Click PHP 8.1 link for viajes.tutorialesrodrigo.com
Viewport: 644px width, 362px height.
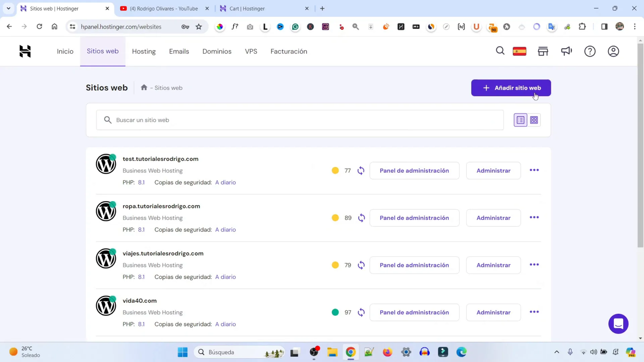(141, 277)
